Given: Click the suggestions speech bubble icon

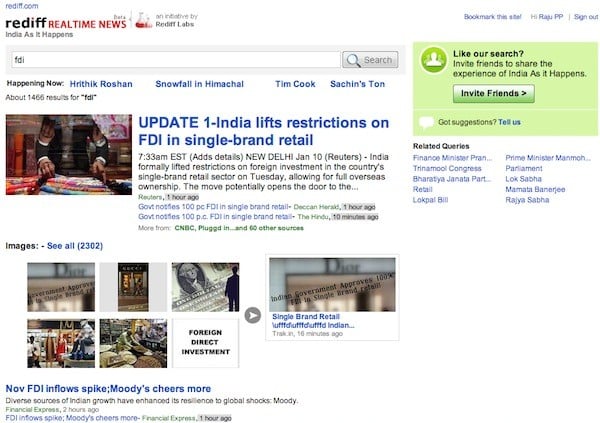Looking at the screenshot, I should pyautogui.click(x=427, y=122).
